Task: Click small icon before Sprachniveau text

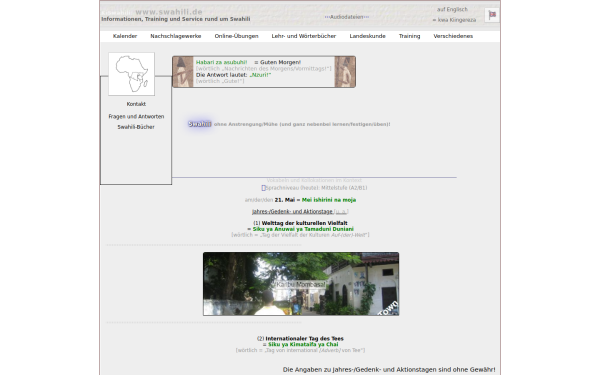Action: point(263,188)
